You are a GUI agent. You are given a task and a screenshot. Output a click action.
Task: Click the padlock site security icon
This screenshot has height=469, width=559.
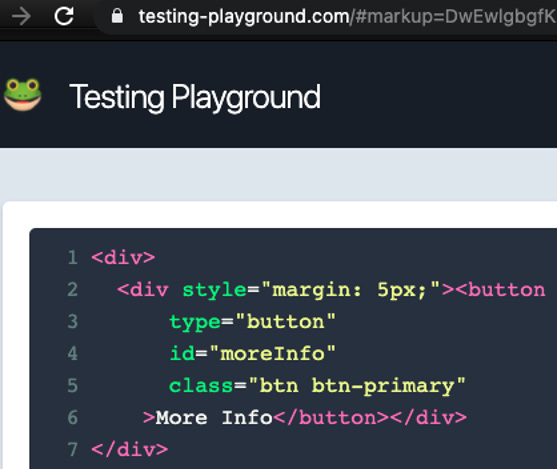(x=117, y=16)
